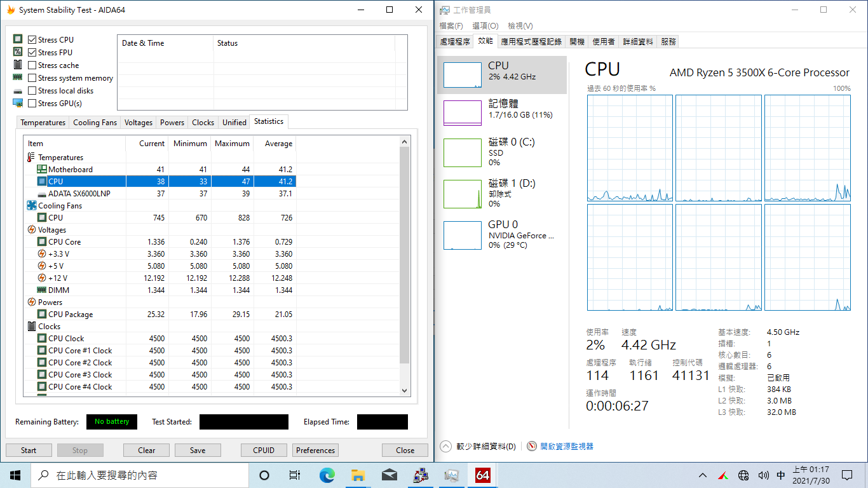The height and width of the screenshot is (488, 868).
Task: Click the taskbar search box
Action: point(140,475)
